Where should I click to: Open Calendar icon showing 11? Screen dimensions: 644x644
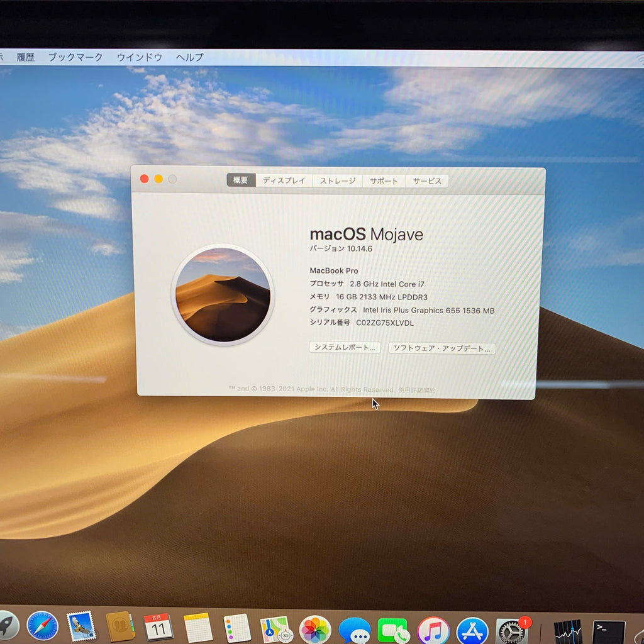[x=158, y=627]
